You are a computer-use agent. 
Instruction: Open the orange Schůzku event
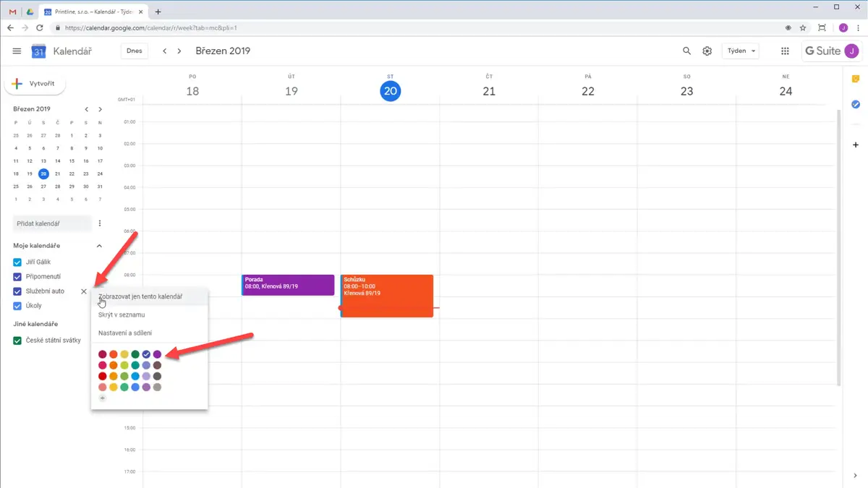coord(387,296)
